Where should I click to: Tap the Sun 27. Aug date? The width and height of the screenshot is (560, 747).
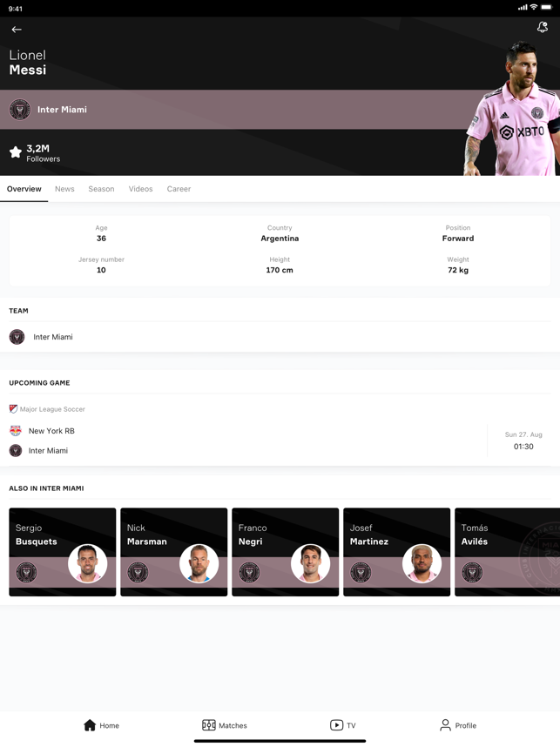(523, 434)
